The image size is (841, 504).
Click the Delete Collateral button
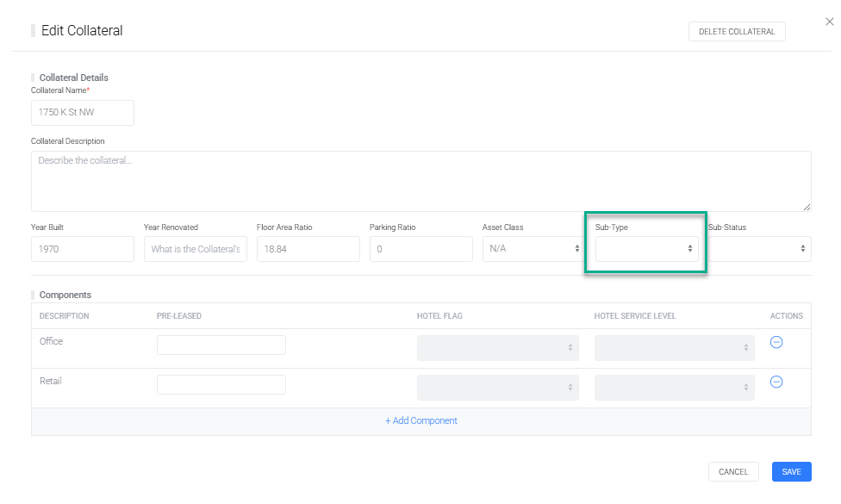736,32
